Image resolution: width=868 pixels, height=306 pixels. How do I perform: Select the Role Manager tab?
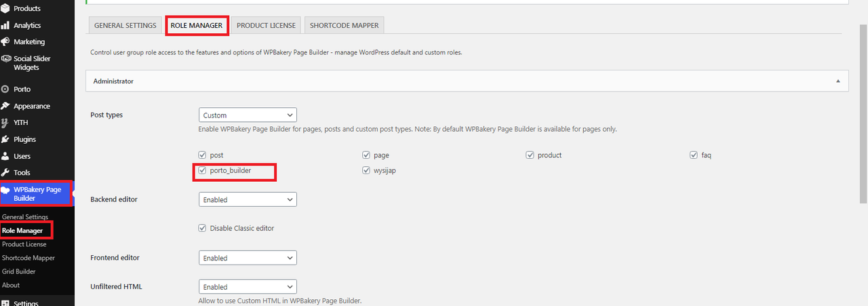pyautogui.click(x=197, y=25)
